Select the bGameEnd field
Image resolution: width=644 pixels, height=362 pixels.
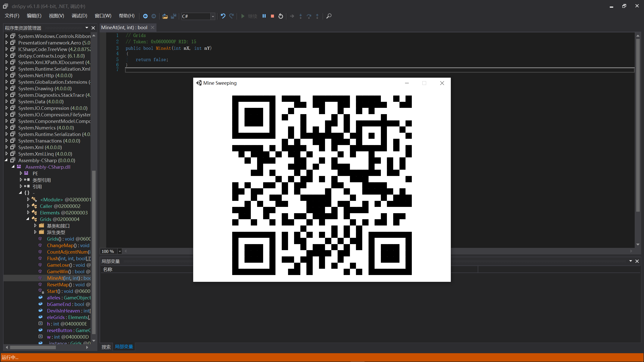point(68,304)
